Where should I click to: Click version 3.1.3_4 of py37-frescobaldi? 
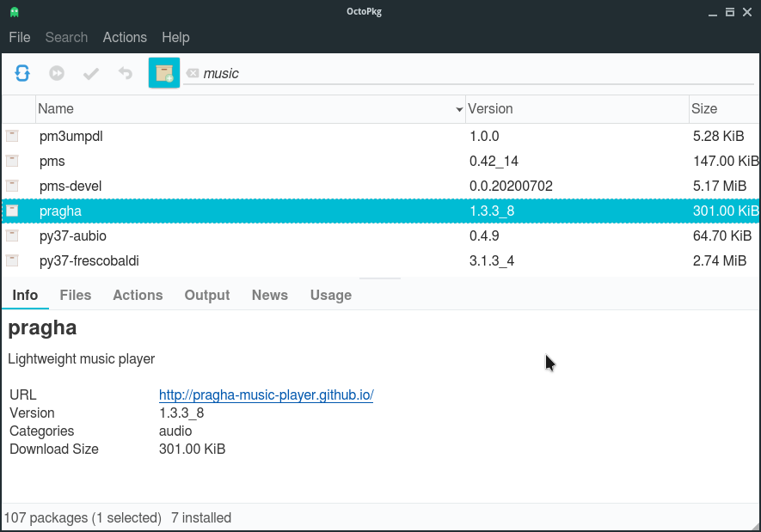492,261
